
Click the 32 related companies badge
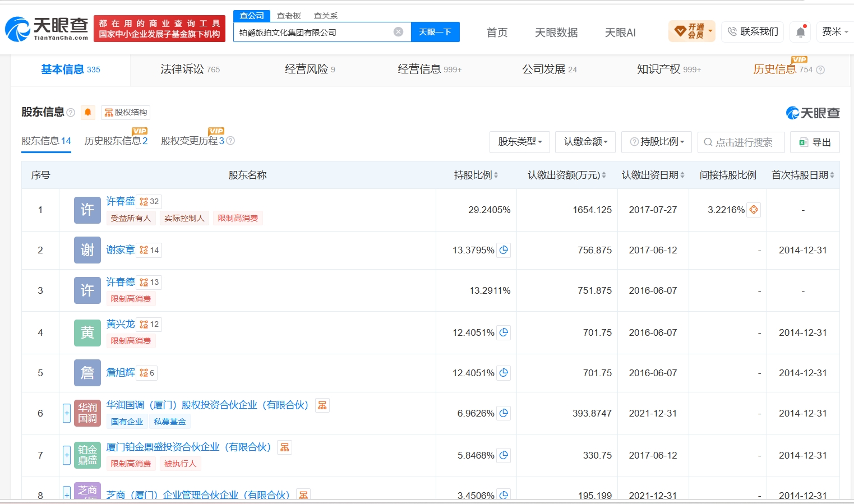click(149, 201)
